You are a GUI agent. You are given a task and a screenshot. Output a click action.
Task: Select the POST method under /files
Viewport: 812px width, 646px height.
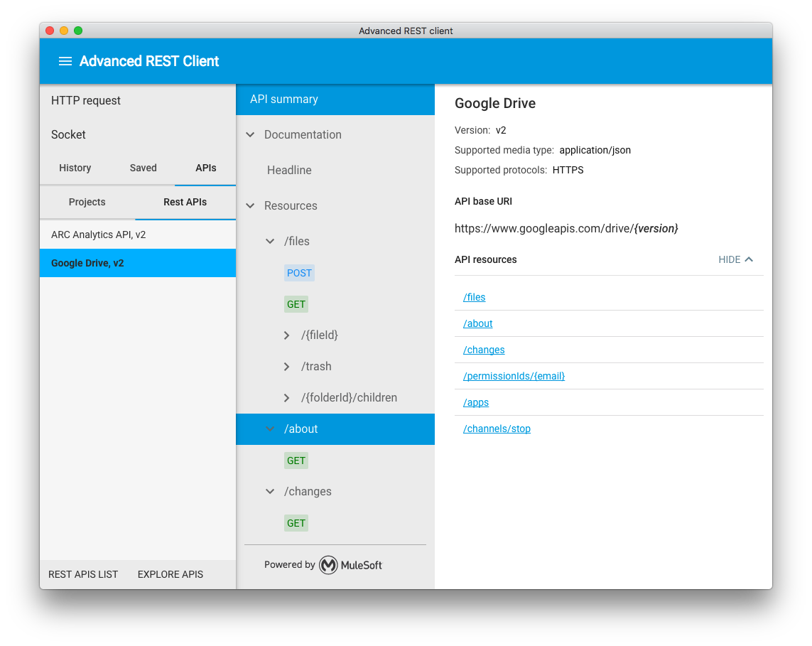tap(299, 273)
